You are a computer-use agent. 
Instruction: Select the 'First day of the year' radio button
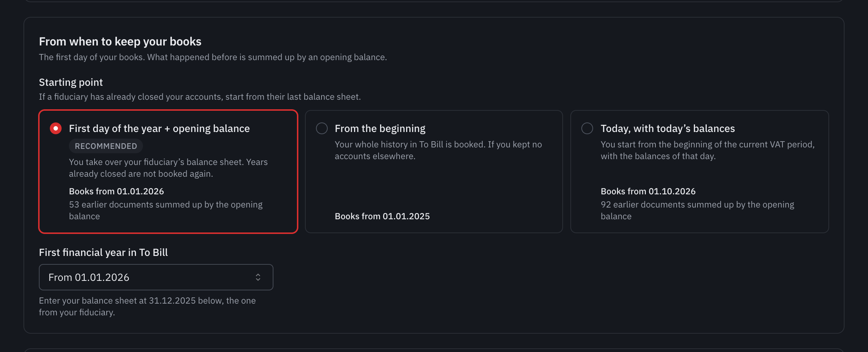click(56, 128)
